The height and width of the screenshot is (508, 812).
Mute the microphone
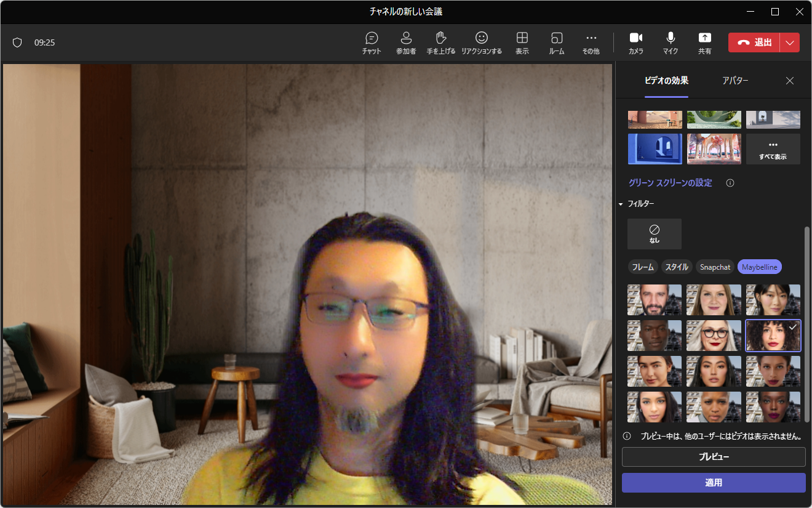(x=670, y=42)
